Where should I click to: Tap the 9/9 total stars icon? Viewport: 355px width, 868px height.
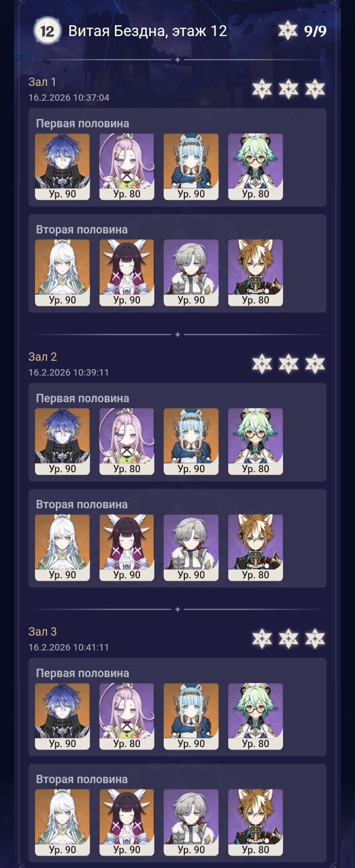[288, 31]
